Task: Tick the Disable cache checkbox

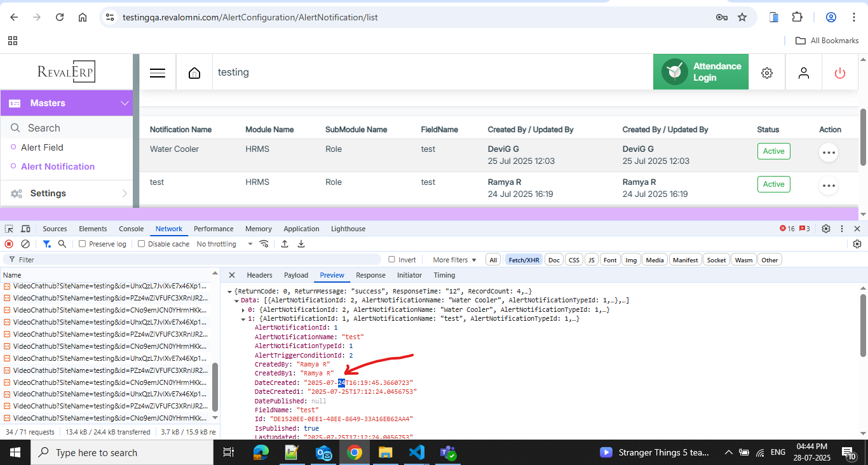Action: [142, 244]
